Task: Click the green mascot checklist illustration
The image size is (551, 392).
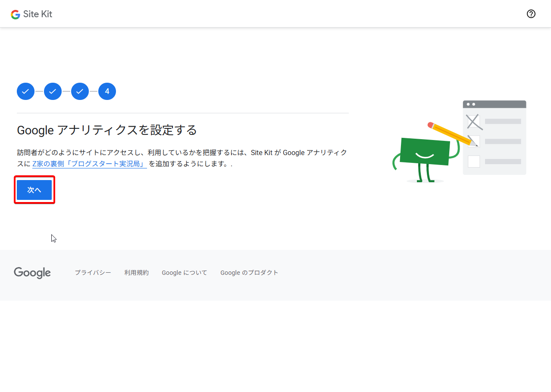Action: tap(459, 142)
